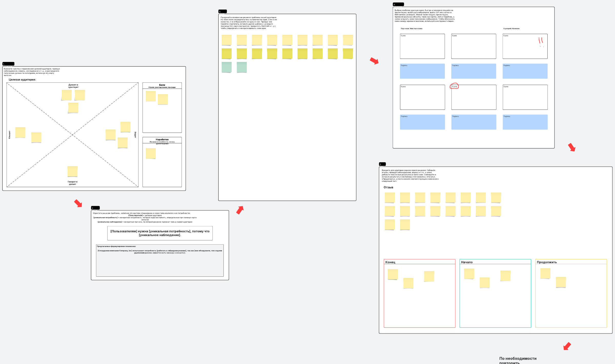Click the black frame label numbered 5
615x364 pixels.
[382, 164]
